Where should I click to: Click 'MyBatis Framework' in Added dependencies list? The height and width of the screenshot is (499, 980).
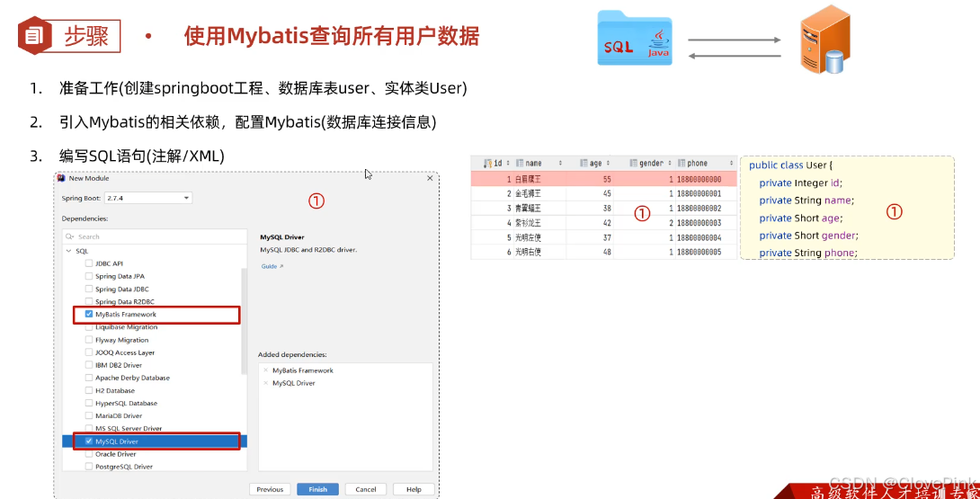point(302,370)
